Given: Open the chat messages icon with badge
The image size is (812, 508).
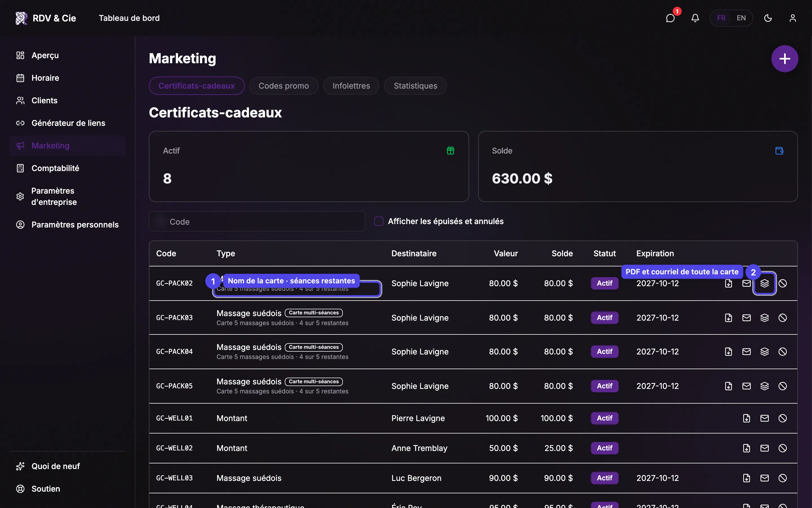Looking at the screenshot, I should point(670,18).
